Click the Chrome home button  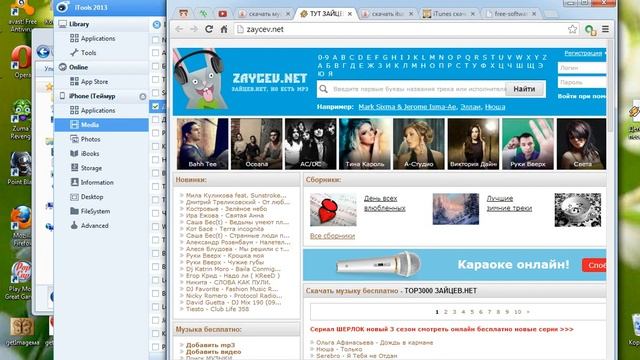[224, 29]
